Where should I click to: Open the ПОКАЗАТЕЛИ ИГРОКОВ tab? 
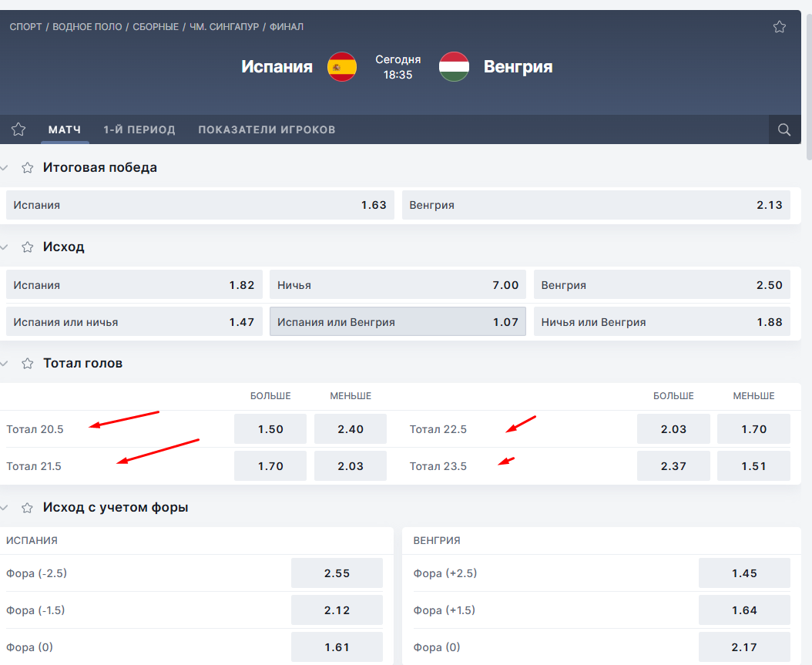[267, 129]
